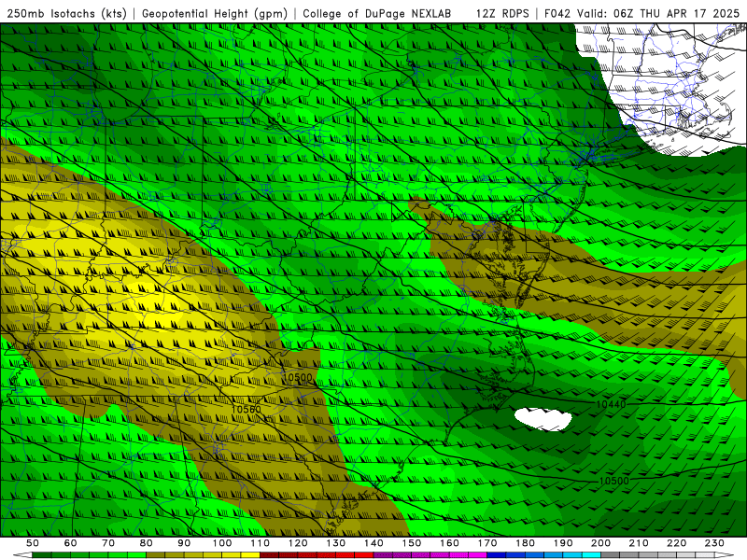747x560 pixels.
Task: Click the 80 value on the color scale
Action: [147, 543]
